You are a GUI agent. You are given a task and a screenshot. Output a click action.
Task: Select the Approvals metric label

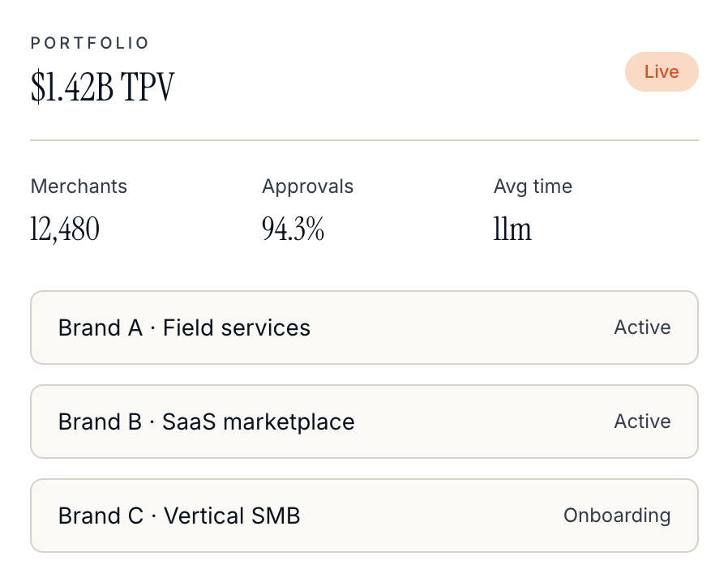(308, 186)
